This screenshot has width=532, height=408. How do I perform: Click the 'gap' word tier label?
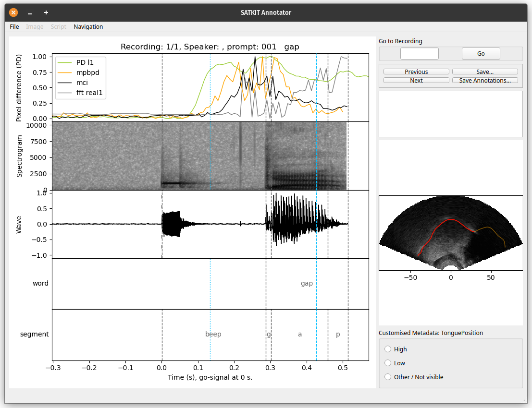tap(307, 283)
